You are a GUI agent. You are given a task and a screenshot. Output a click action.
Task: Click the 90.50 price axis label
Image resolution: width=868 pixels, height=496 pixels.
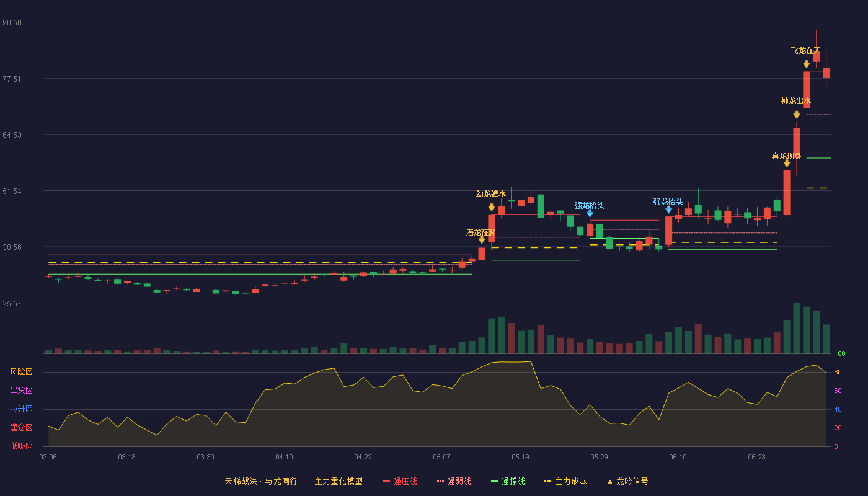pos(12,23)
